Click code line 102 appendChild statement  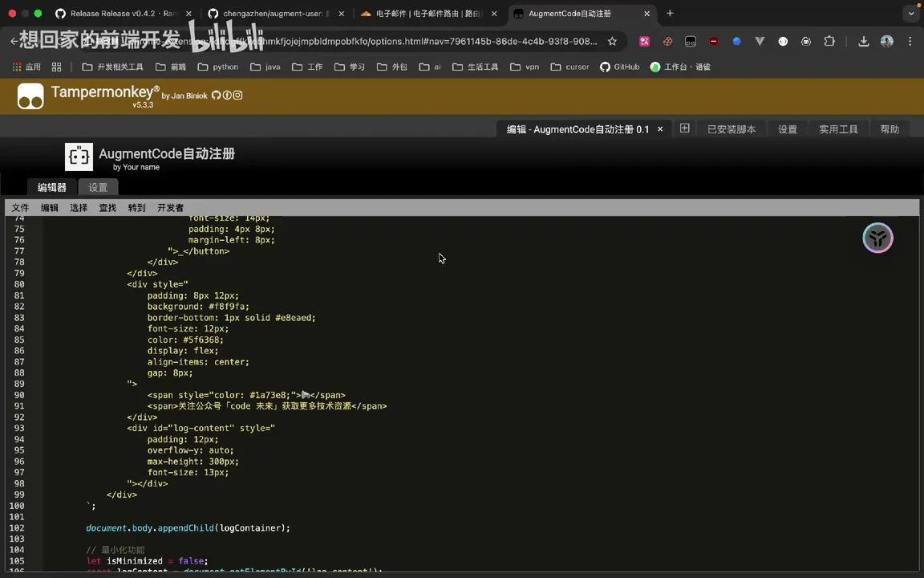(188, 528)
